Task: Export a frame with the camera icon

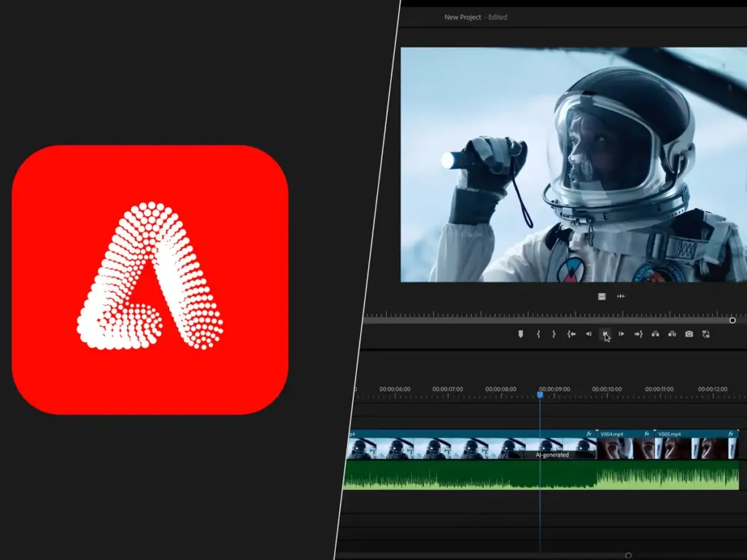Action: click(689, 334)
